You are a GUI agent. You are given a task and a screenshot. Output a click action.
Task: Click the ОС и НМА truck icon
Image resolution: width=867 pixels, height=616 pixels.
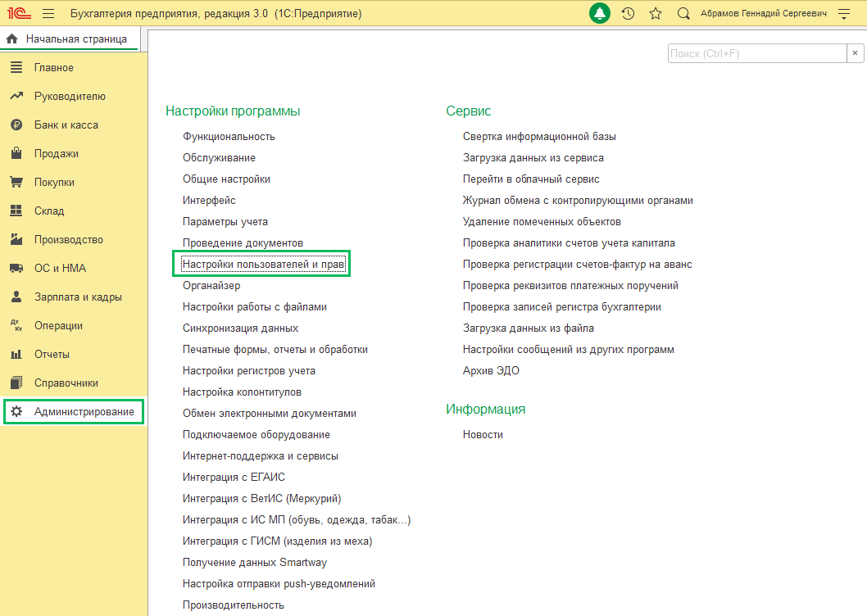[16, 268]
